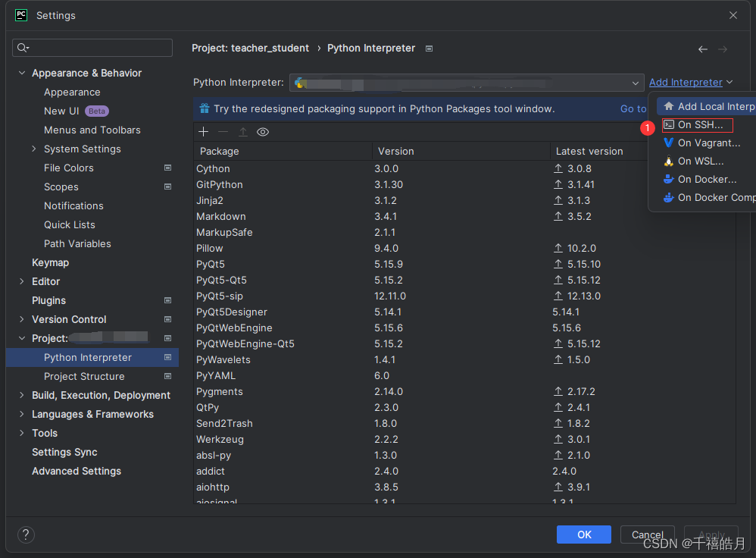Expand the System Settings node
This screenshot has height=558, width=756.
pyautogui.click(x=34, y=149)
